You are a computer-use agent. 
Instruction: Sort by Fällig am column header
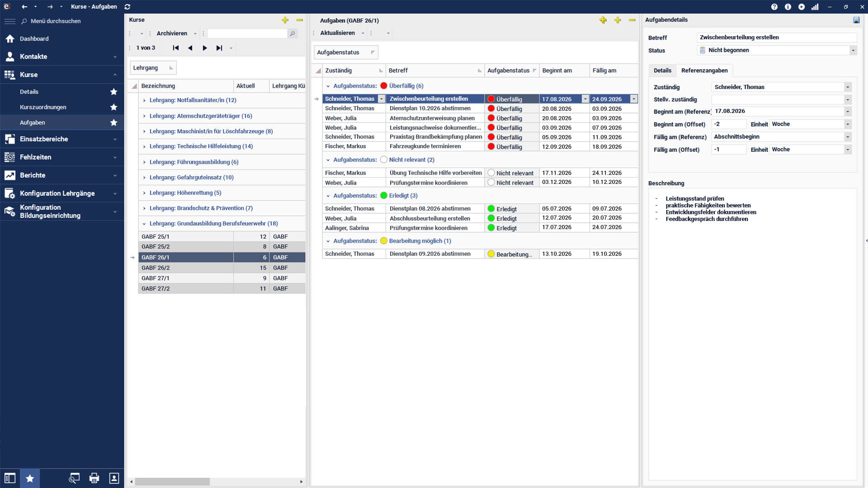click(x=614, y=70)
